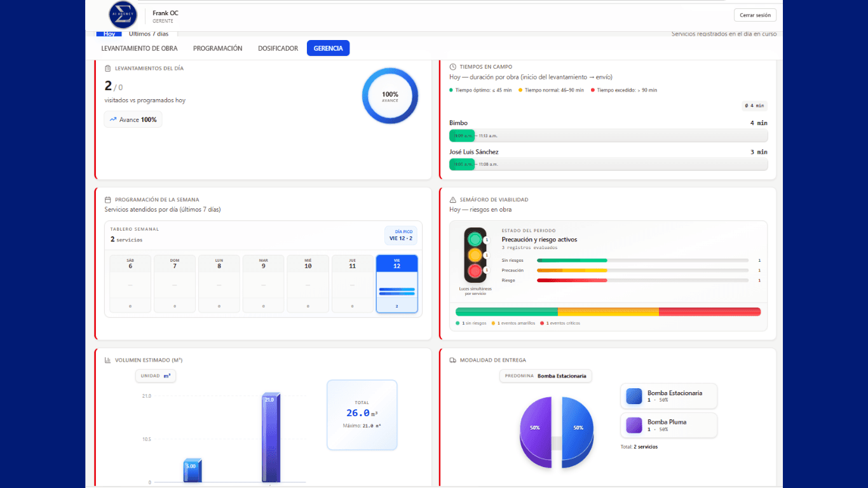868x488 pixels.
Task: Click the trend arrow icon in Avance 100%
Action: pyautogui.click(x=113, y=119)
